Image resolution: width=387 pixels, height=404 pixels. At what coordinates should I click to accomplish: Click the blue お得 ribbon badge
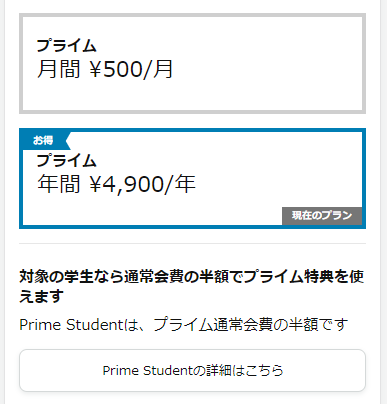click(x=45, y=140)
